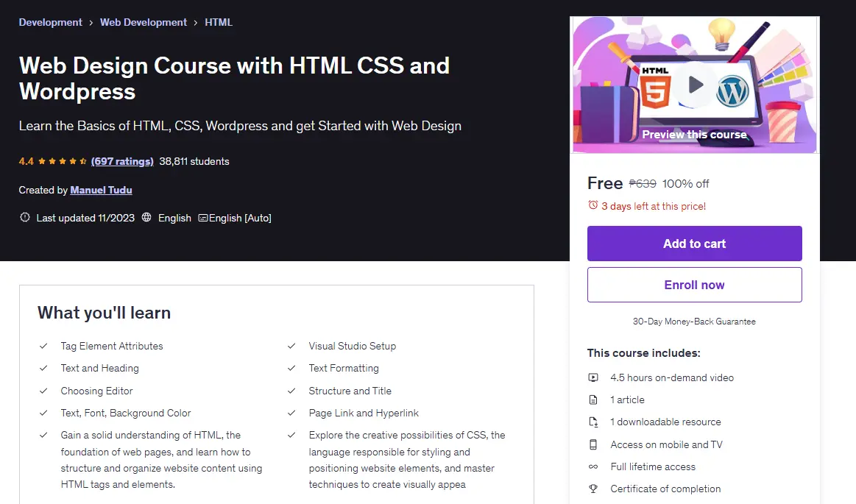This screenshot has height=504, width=856.
Task: Click checkmark beside Visual Studio Setup
Action: click(x=291, y=346)
